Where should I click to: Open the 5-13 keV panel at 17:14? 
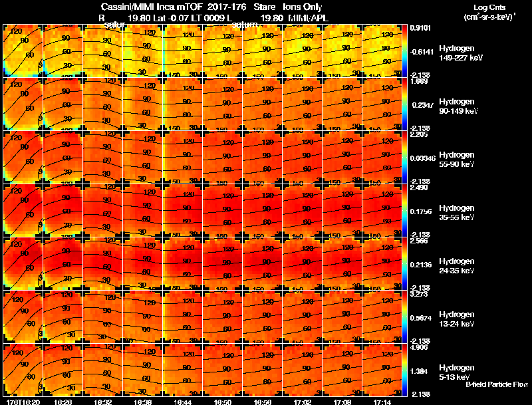[x=382, y=370]
